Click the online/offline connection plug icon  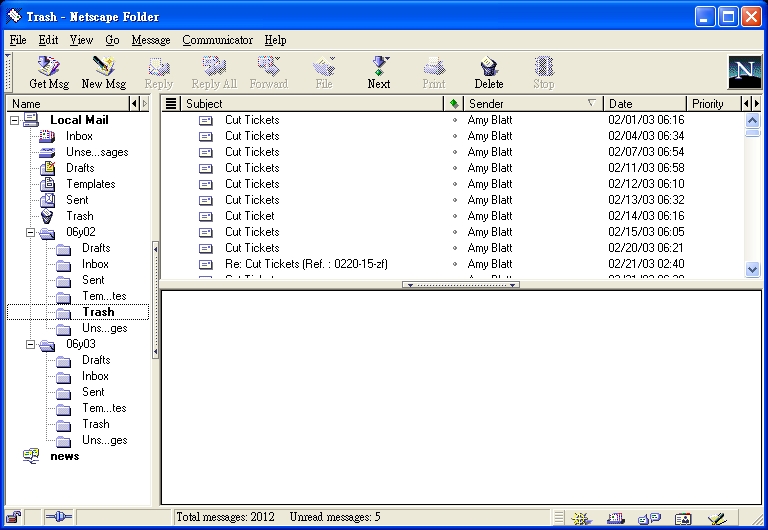click(58, 517)
